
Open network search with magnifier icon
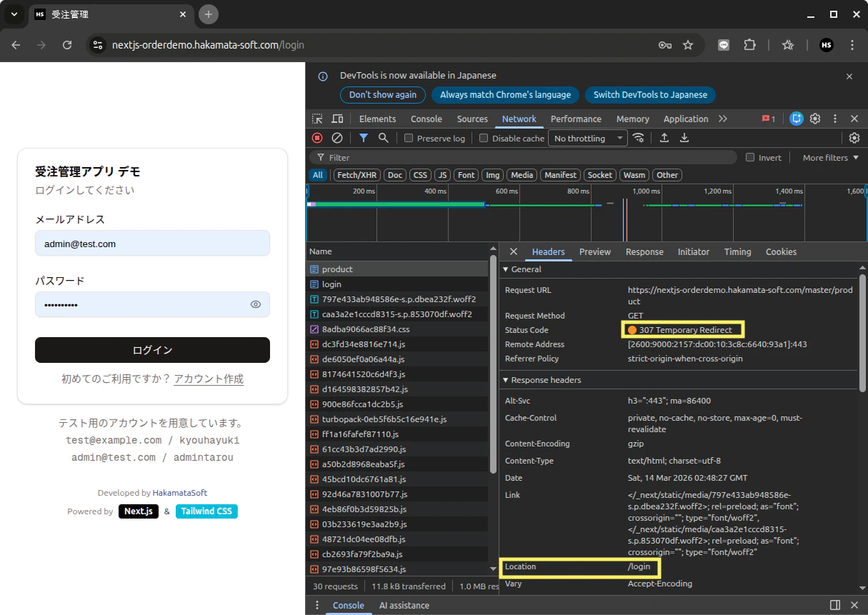pyautogui.click(x=384, y=138)
